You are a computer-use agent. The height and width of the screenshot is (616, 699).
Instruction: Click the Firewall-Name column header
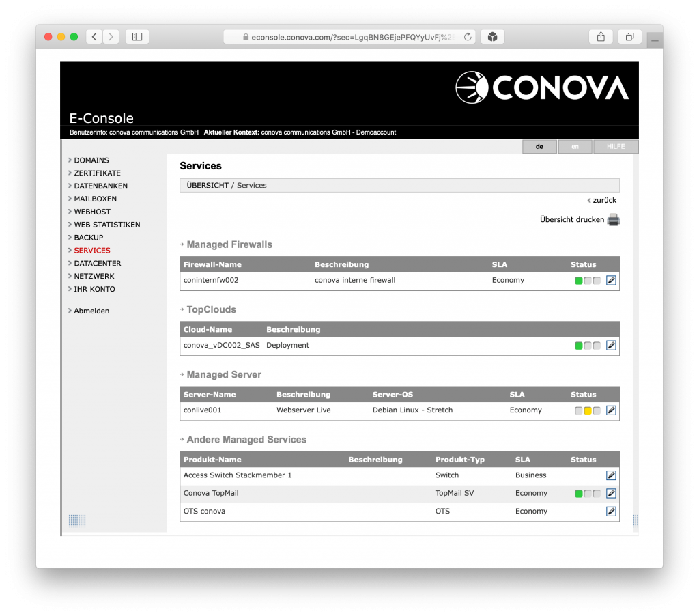[x=212, y=264]
